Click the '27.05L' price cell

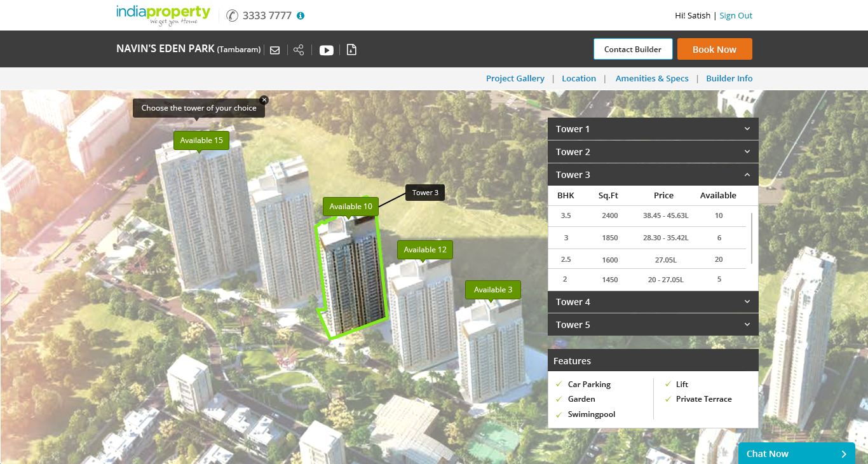[x=665, y=259]
